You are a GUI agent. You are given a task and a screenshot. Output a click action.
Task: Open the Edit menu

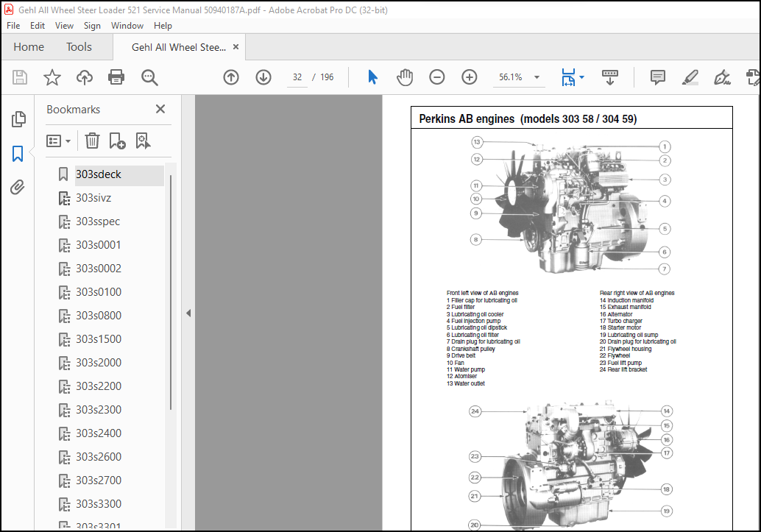pyautogui.click(x=38, y=26)
